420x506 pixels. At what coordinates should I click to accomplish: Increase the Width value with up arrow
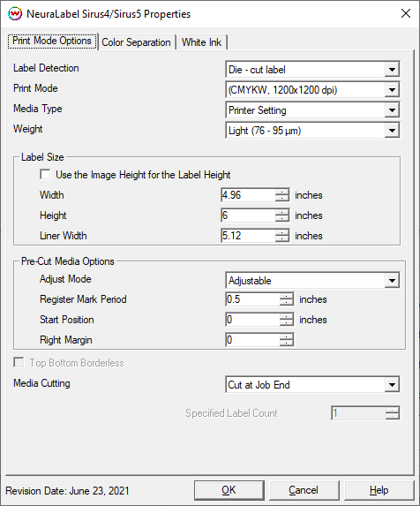pos(282,192)
